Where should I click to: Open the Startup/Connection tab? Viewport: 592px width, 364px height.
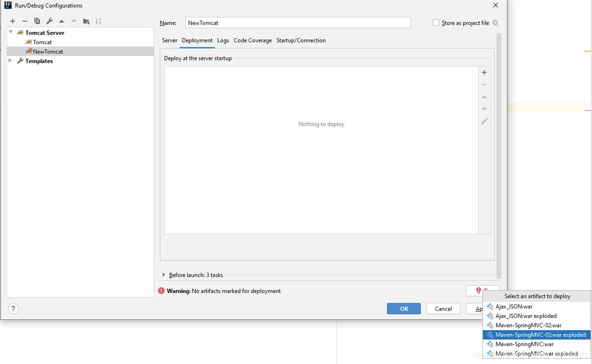(x=301, y=40)
